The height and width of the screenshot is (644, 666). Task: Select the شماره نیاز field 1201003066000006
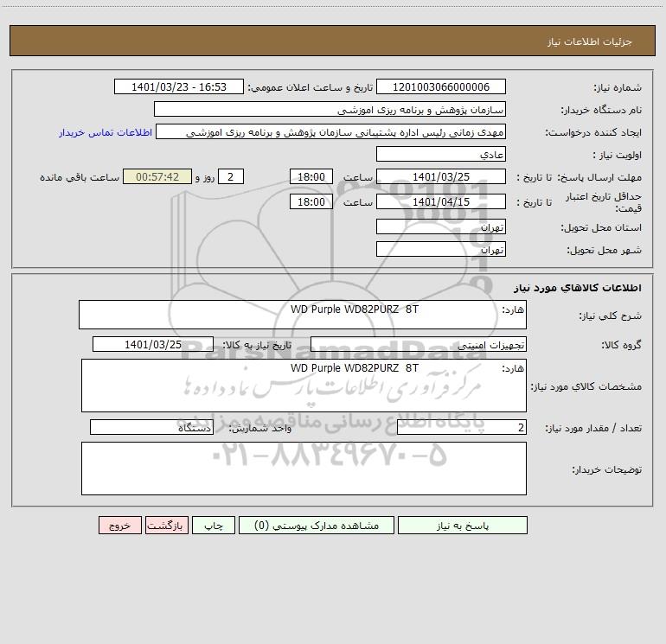coord(441,86)
